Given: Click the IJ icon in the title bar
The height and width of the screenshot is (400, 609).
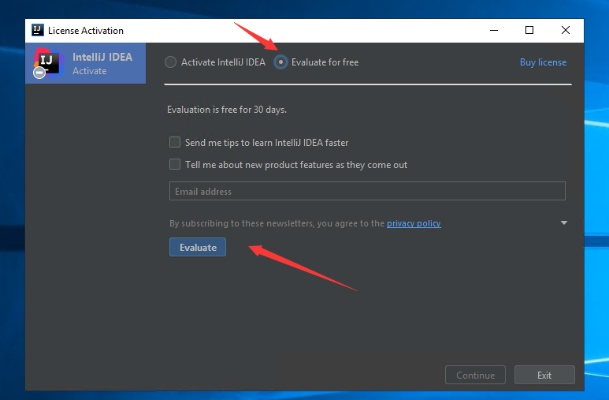Looking at the screenshot, I should point(38,29).
